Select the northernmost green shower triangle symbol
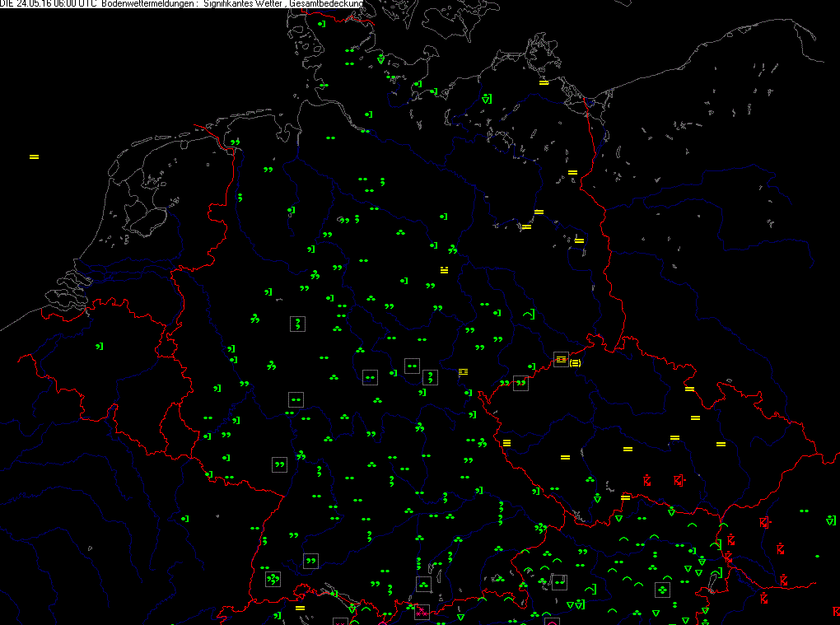This screenshot has height=625, width=840. click(x=380, y=59)
